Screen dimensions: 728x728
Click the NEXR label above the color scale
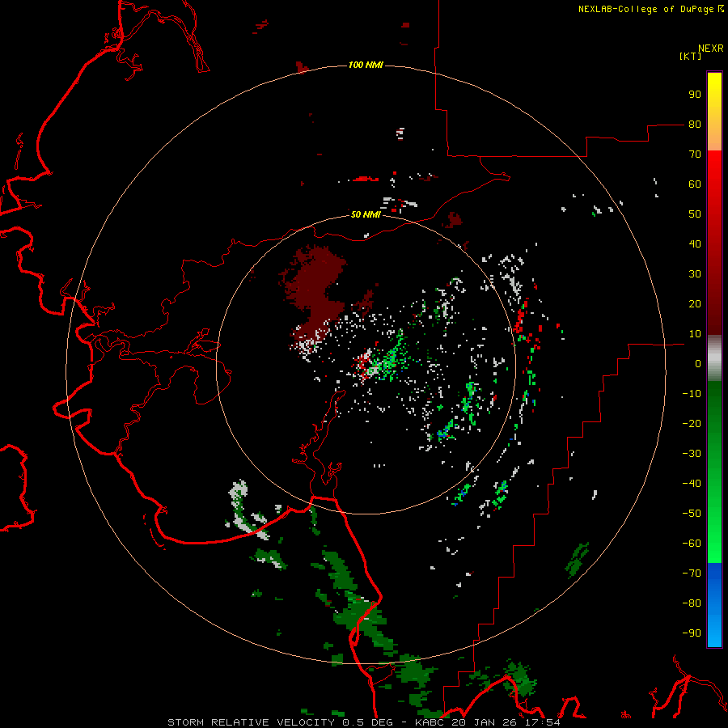click(711, 49)
